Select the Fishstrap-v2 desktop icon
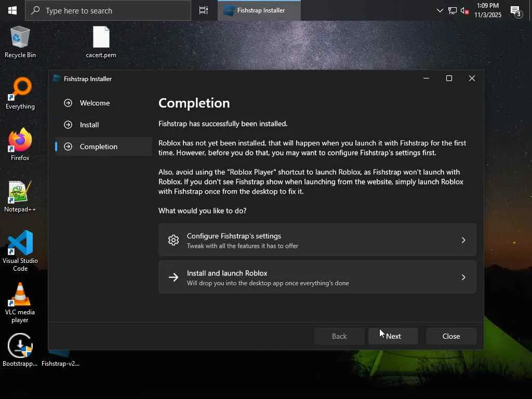Viewport: 532px width, 399px height. pos(60,358)
